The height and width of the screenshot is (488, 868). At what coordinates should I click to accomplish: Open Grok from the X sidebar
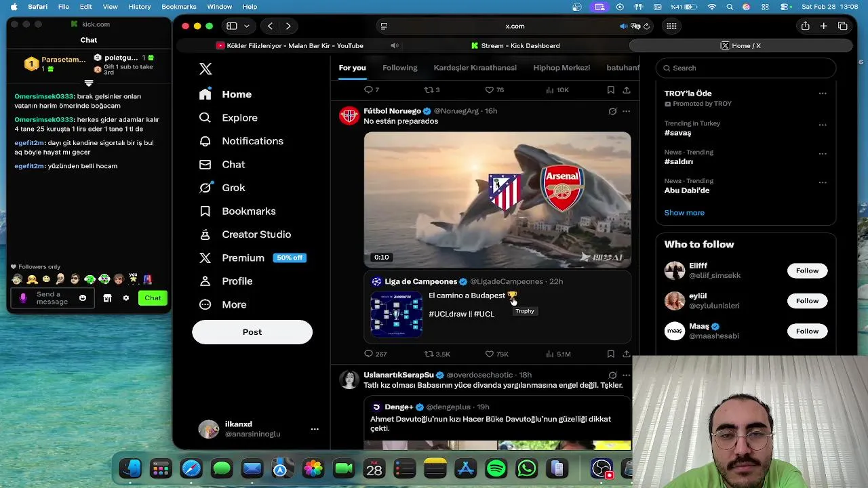pyautogui.click(x=222, y=188)
